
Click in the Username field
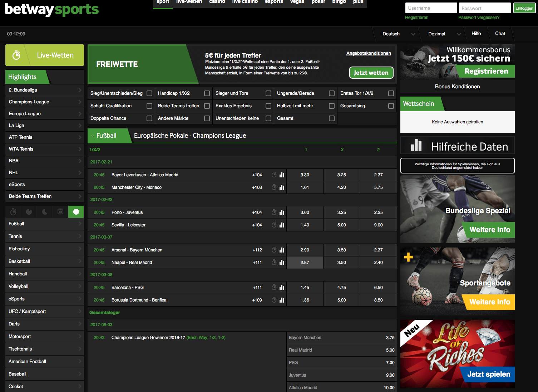click(x=431, y=8)
